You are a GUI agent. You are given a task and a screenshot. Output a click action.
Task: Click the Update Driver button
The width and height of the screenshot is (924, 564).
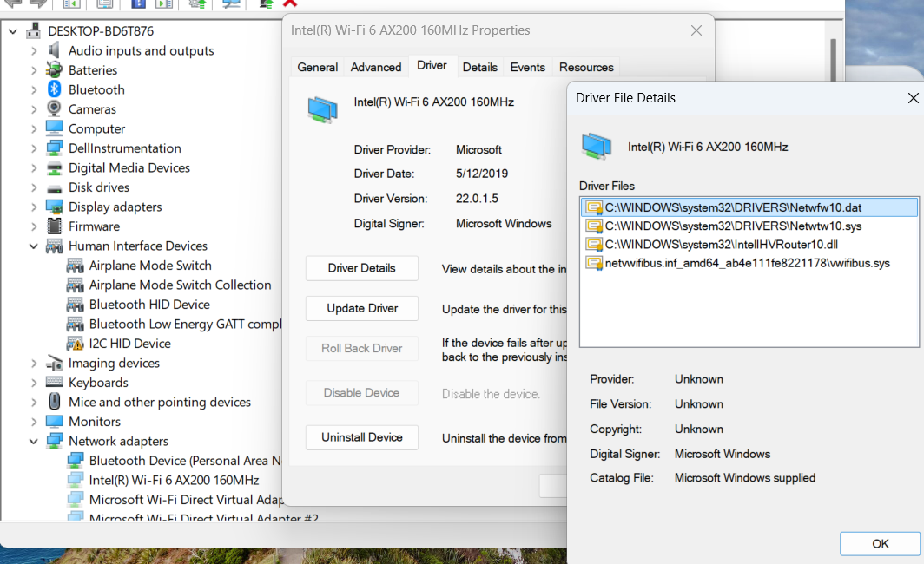click(362, 308)
